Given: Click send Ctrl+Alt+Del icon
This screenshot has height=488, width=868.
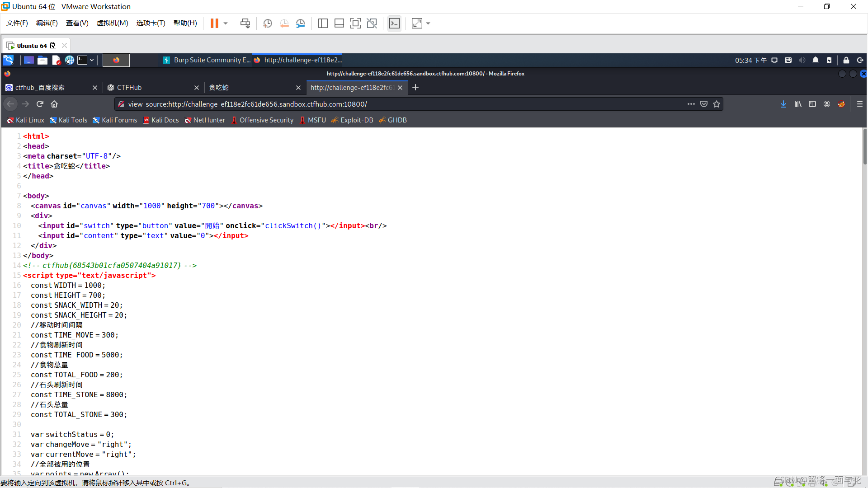Looking at the screenshot, I should pyautogui.click(x=245, y=23).
